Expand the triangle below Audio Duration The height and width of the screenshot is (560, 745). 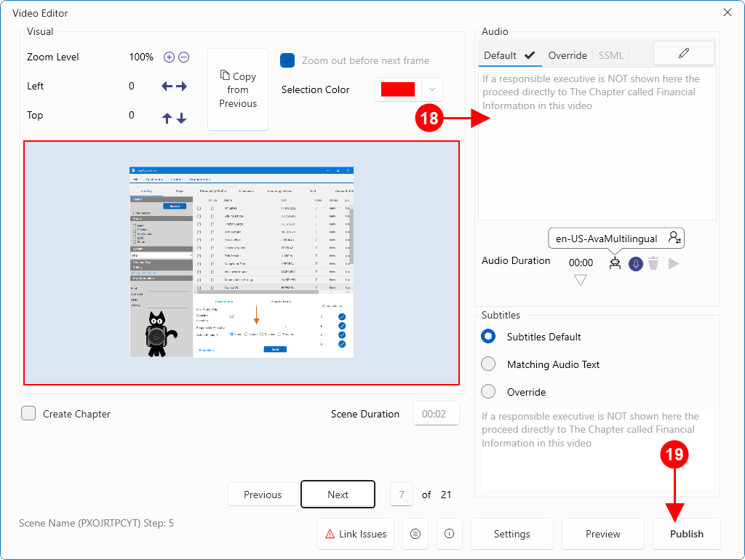tap(580, 280)
